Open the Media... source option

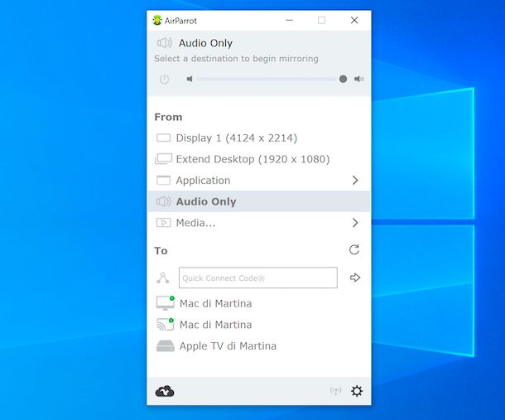point(259,223)
